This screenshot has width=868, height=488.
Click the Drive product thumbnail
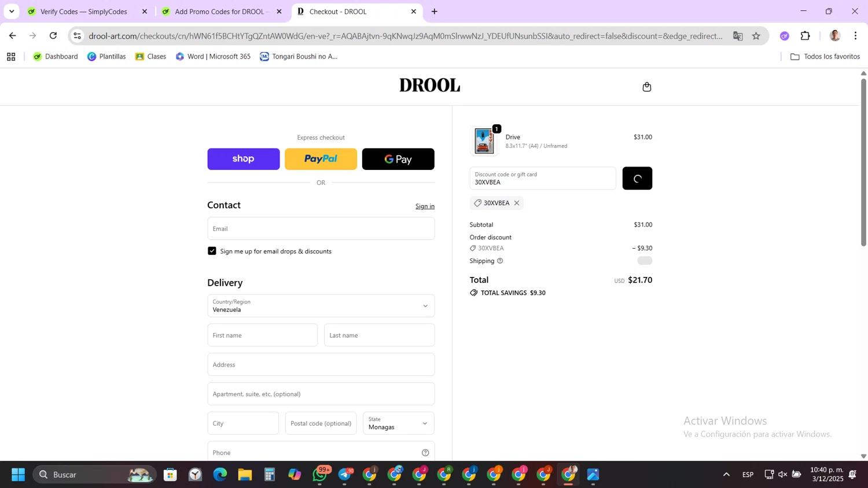[484, 141]
